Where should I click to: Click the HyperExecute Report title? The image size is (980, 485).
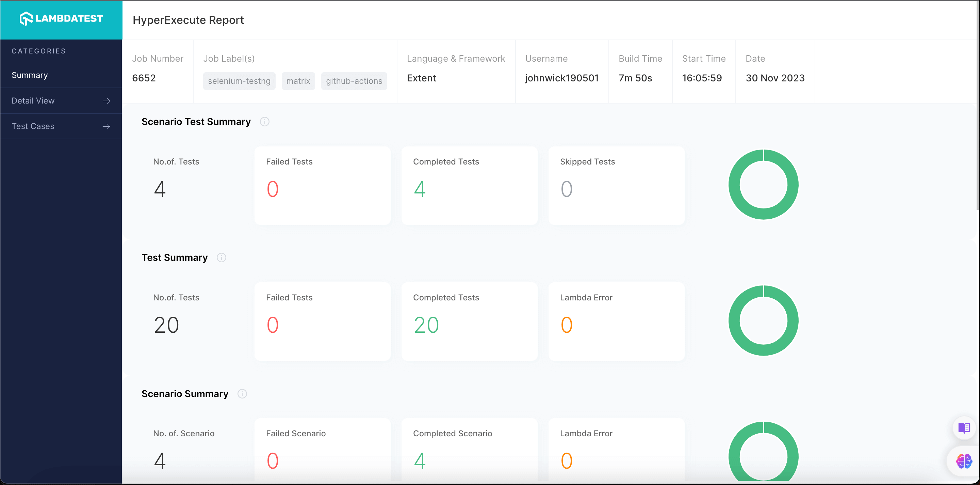[188, 20]
